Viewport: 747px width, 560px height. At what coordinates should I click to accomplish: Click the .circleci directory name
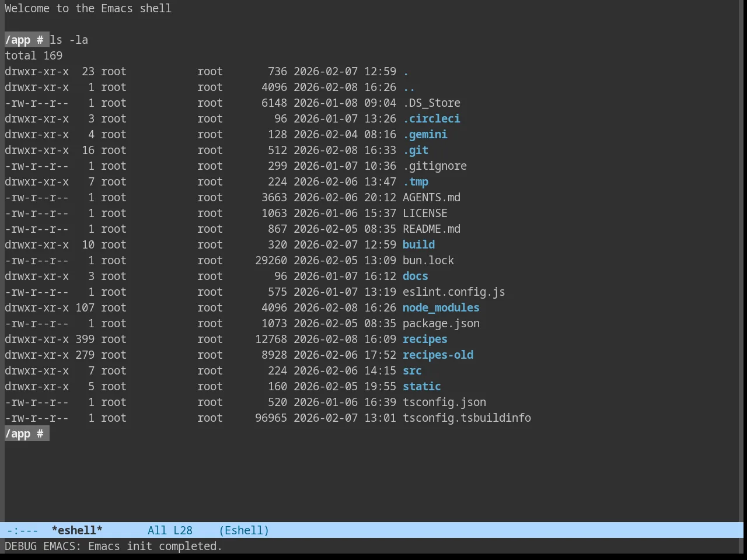coord(431,118)
